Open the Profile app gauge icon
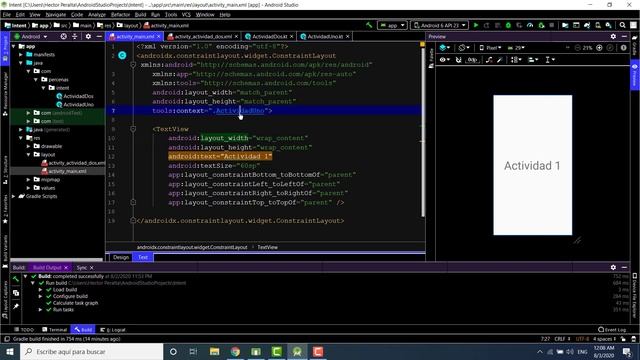640x360 pixels. [x=530, y=25]
